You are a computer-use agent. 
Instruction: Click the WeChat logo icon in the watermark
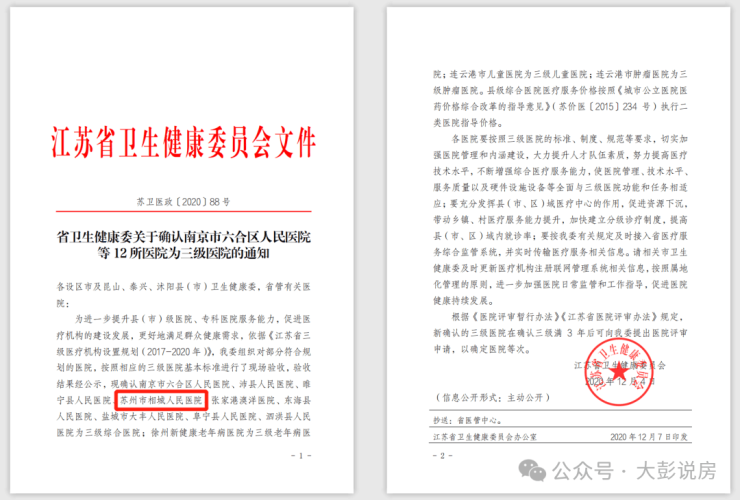[532, 470]
